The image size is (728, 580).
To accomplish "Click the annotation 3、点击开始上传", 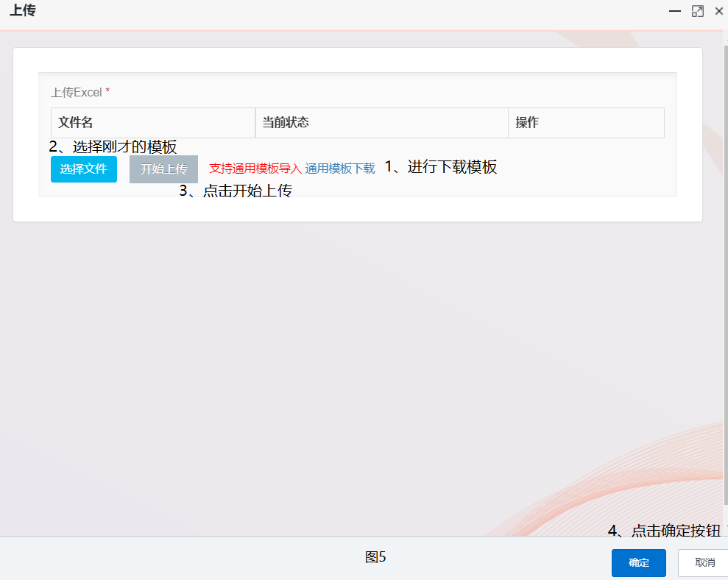I will click(236, 191).
